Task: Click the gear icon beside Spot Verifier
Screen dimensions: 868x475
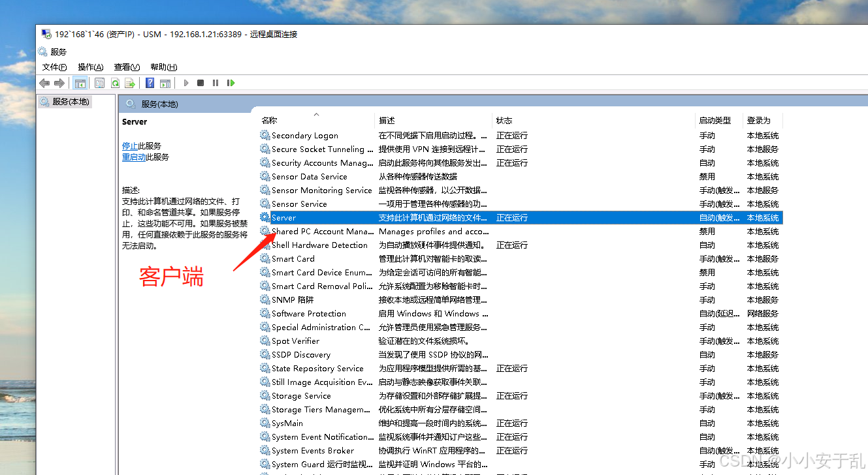Action: [265, 341]
